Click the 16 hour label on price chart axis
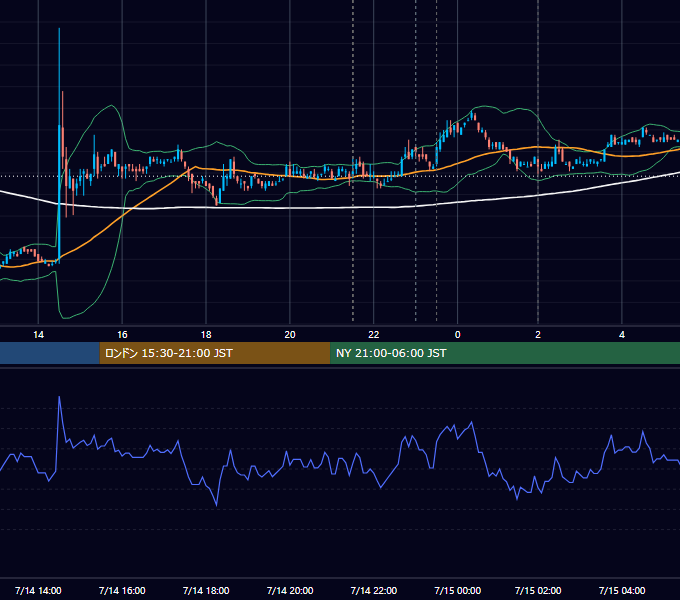The height and width of the screenshot is (600, 680). (122, 335)
